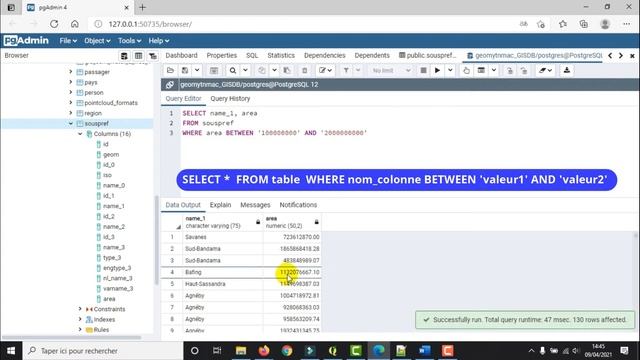Open the public souspref tab

427,56
